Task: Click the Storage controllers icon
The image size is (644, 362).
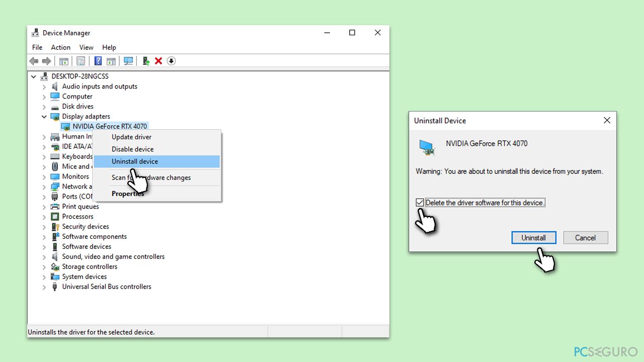Action: 55,267
